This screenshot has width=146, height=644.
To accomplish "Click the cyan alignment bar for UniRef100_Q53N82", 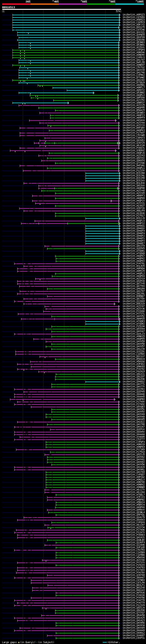I will [x=56, y=93].
